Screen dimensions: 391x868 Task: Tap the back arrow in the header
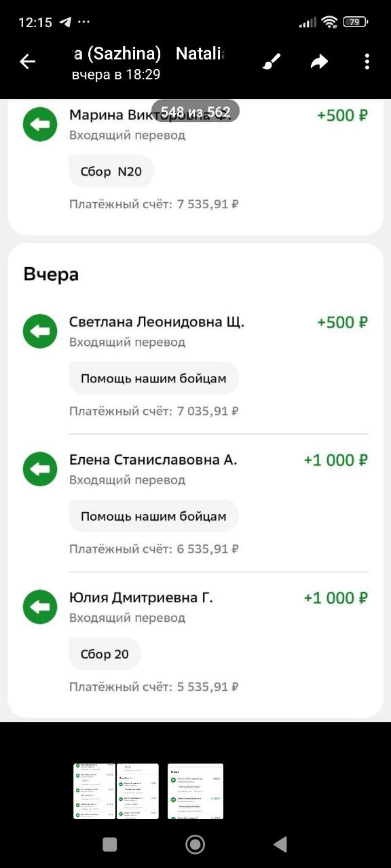(27, 62)
